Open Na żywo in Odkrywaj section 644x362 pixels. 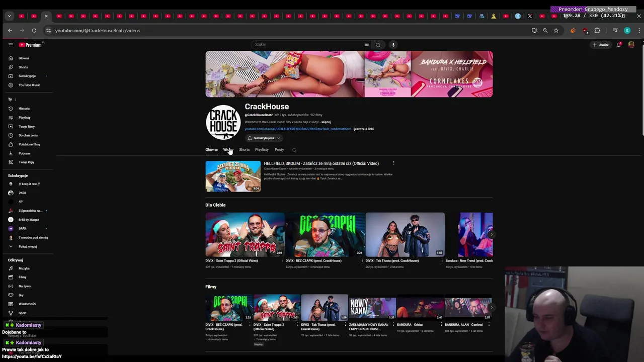pyautogui.click(x=24, y=286)
